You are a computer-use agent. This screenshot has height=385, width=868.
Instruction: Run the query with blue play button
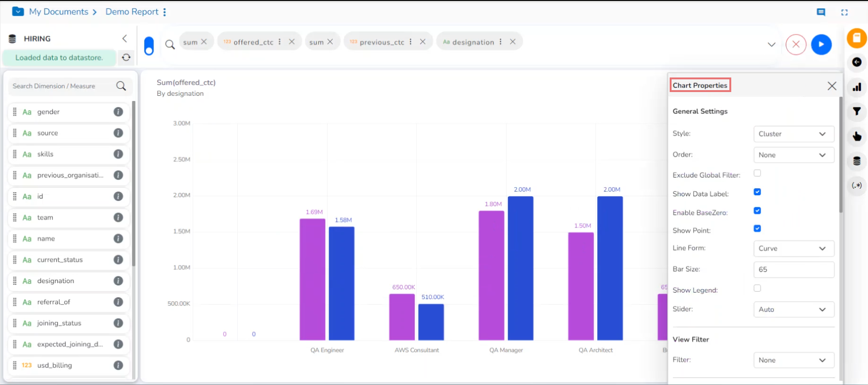[x=821, y=45]
